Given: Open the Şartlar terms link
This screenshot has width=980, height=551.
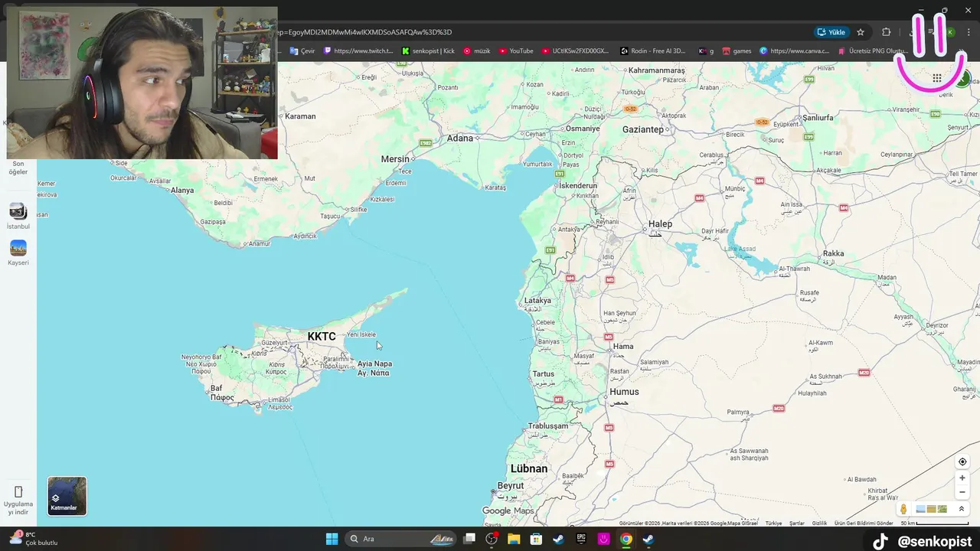Looking at the screenshot, I should click(x=797, y=523).
